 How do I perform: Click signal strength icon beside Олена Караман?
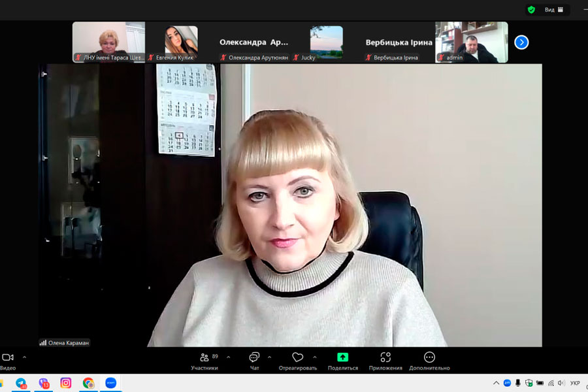tap(43, 343)
